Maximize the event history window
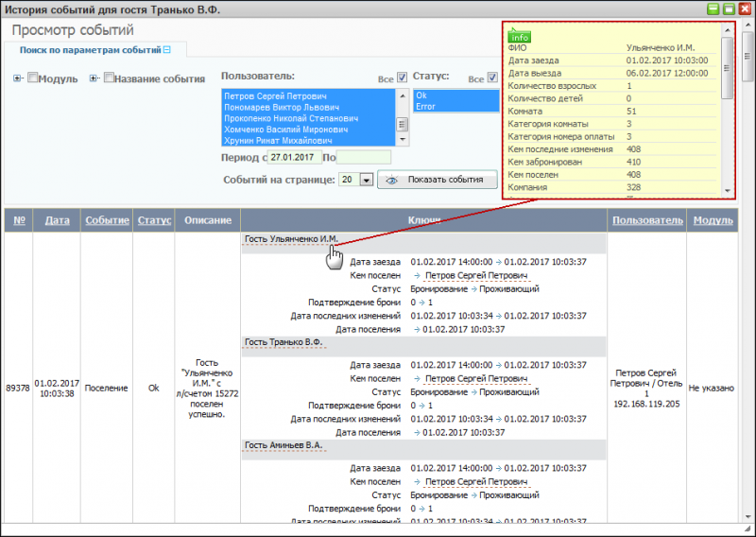The image size is (756, 537). pyautogui.click(x=729, y=9)
